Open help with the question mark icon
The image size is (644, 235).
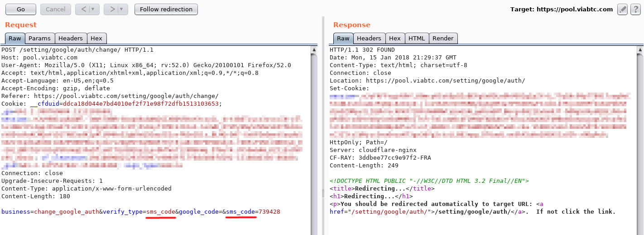point(635,10)
